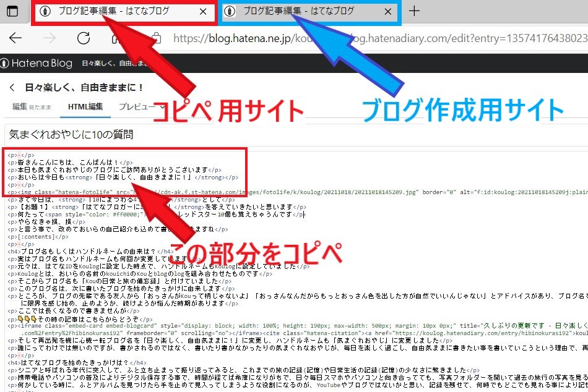This screenshot has width=588, height=392.
Task: Switch to the 編集 見たまま tab
Action: coord(32,107)
